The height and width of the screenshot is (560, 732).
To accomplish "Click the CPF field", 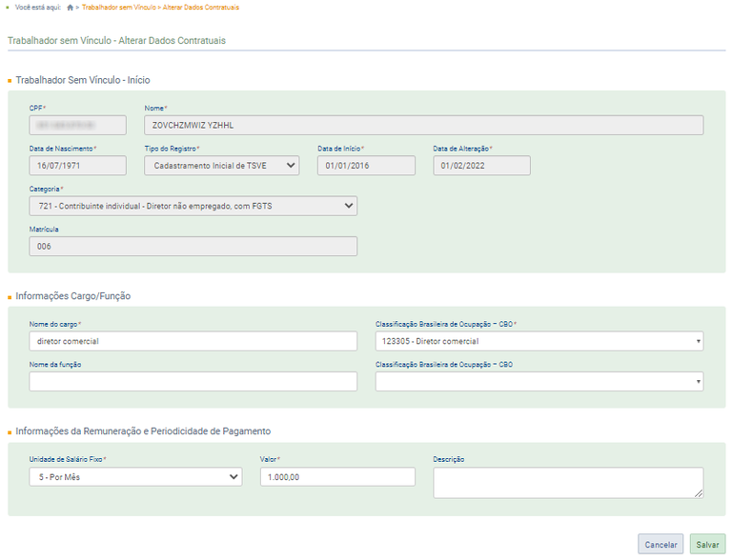I will tap(77, 125).
